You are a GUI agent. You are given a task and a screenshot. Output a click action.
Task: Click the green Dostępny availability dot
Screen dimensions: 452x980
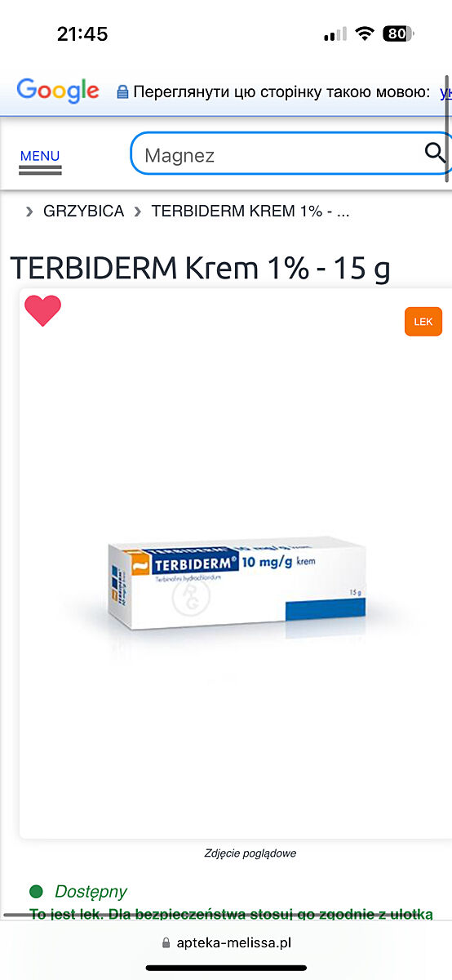(36, 891)
